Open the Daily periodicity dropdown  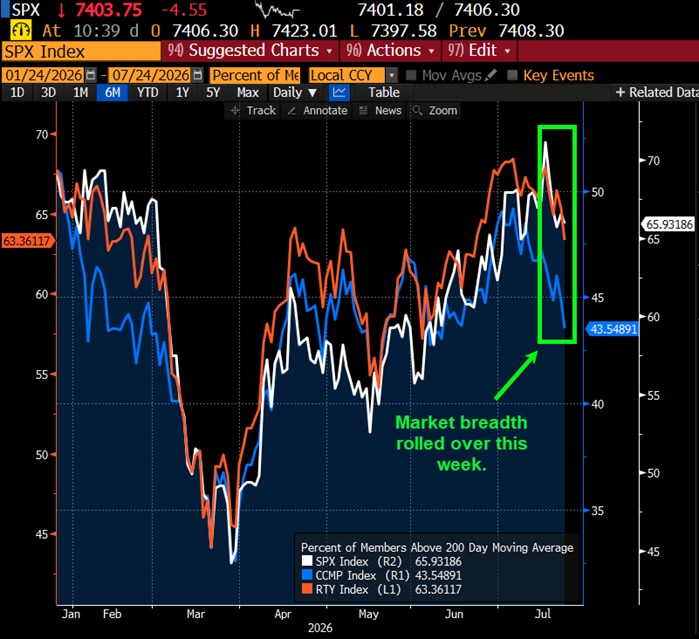tap(295, 92)
